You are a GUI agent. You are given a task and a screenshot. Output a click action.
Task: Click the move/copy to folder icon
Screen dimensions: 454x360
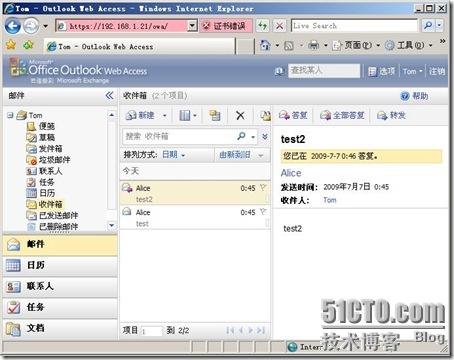click(x=215, y=115)
